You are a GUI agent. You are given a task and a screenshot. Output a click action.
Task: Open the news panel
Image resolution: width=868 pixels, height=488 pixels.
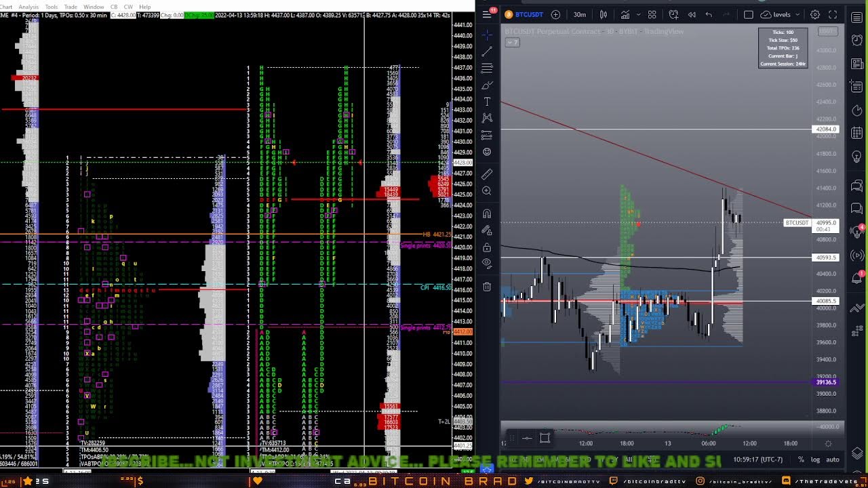click(856, 63)
